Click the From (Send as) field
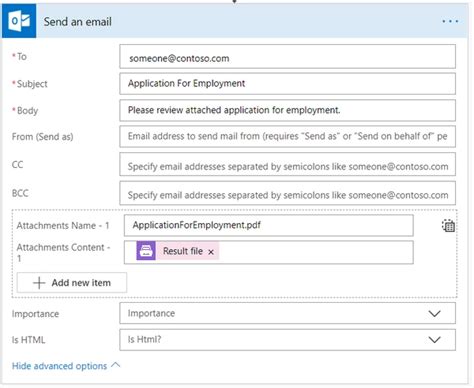474x388 pixels. point(287,136)
